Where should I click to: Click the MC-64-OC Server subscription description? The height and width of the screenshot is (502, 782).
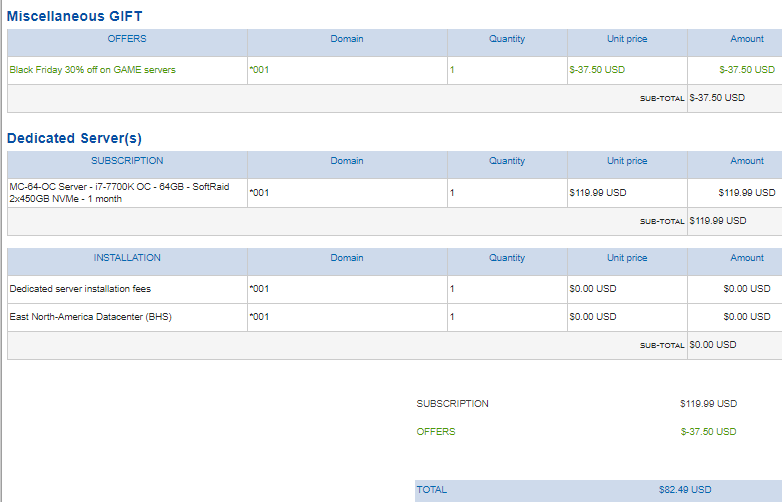point(119,192)
